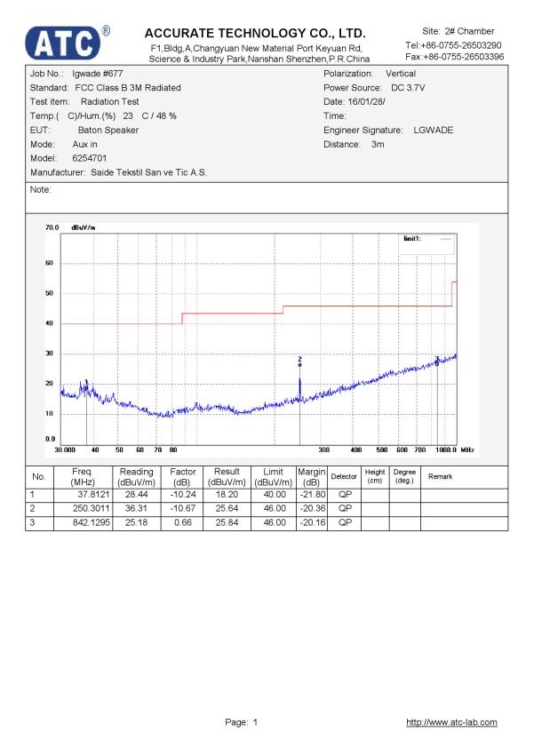Click the result value 25.84

tap(227, 522)
